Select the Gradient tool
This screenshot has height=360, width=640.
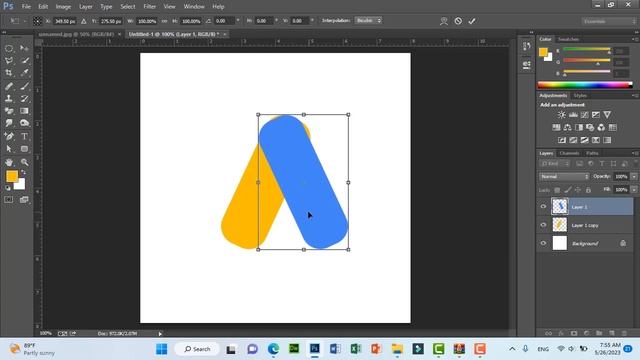point(24,111)
